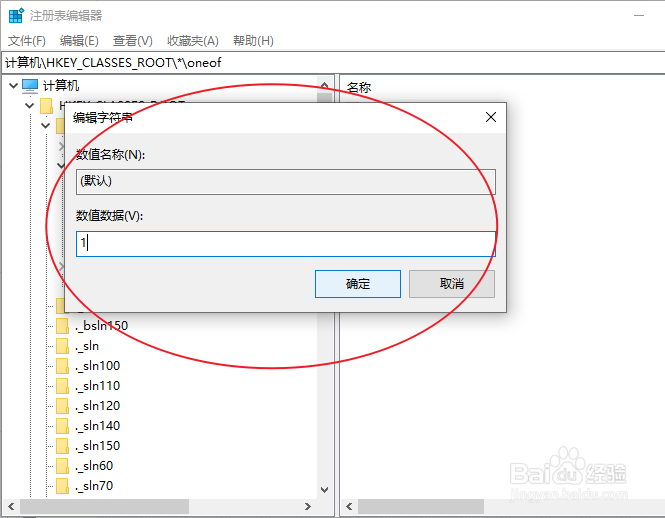This screenshot has width=665, height=518.
Task: Click the 注册表编辑器 app icon
Action: pyautogui.click(x=16, y=16)
